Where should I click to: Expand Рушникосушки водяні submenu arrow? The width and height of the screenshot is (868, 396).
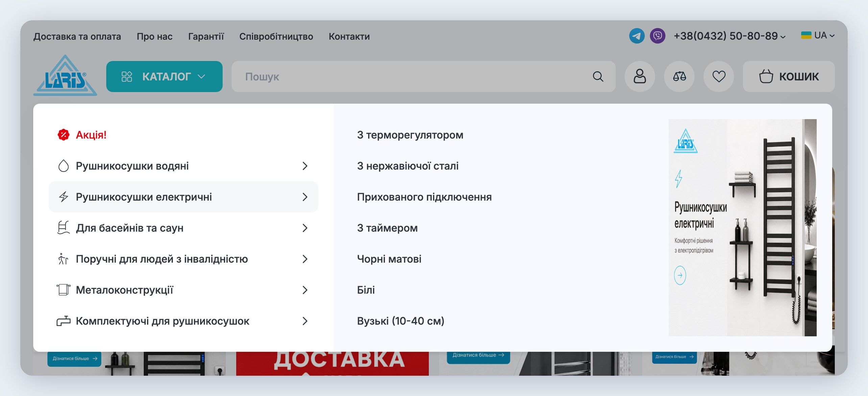[305, 166]
